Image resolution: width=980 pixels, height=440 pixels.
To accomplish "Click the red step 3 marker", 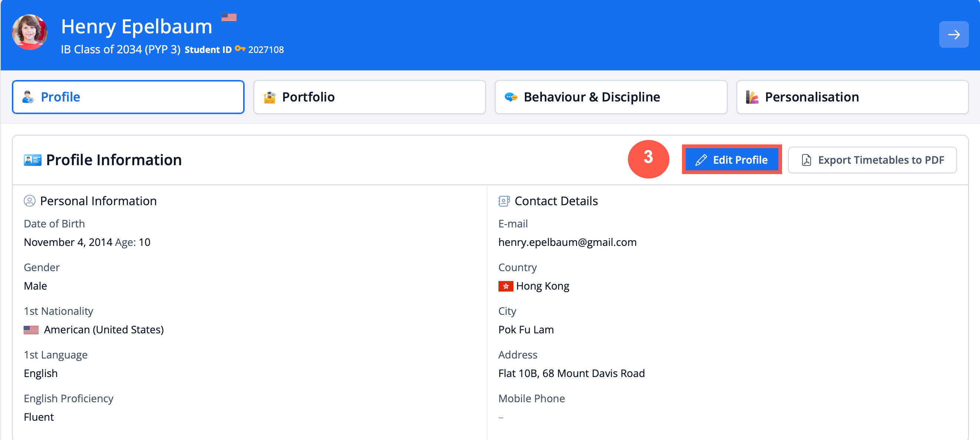I will [x=648, y=159].
